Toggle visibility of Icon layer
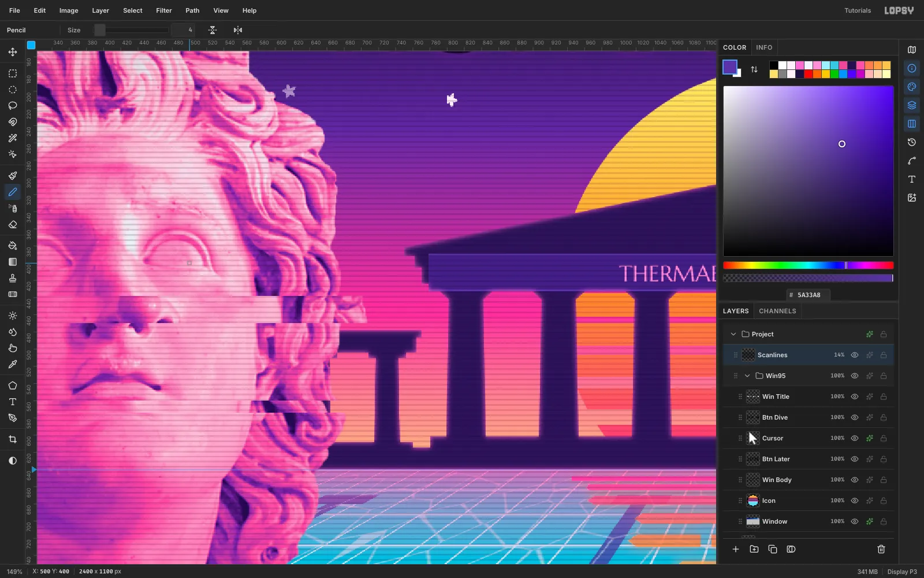Screen dimensions: 924x578 point(855,501)
